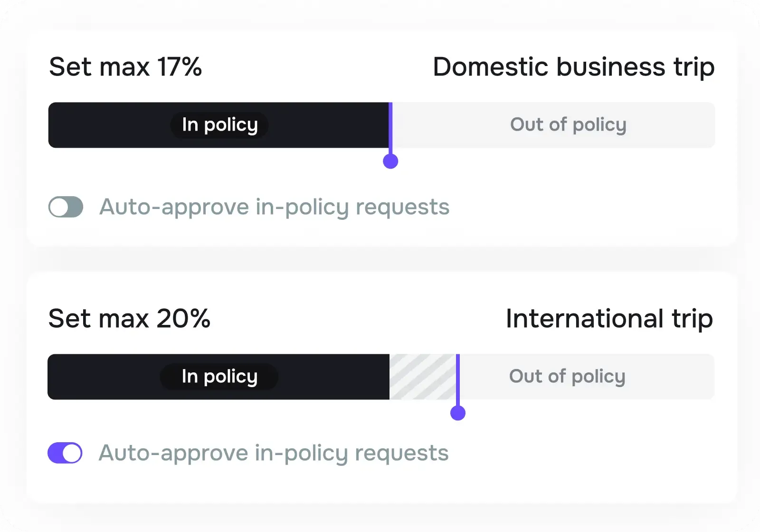Click the striped segment of the International bar
Viewport: 760px width, 532px height.
422,377
